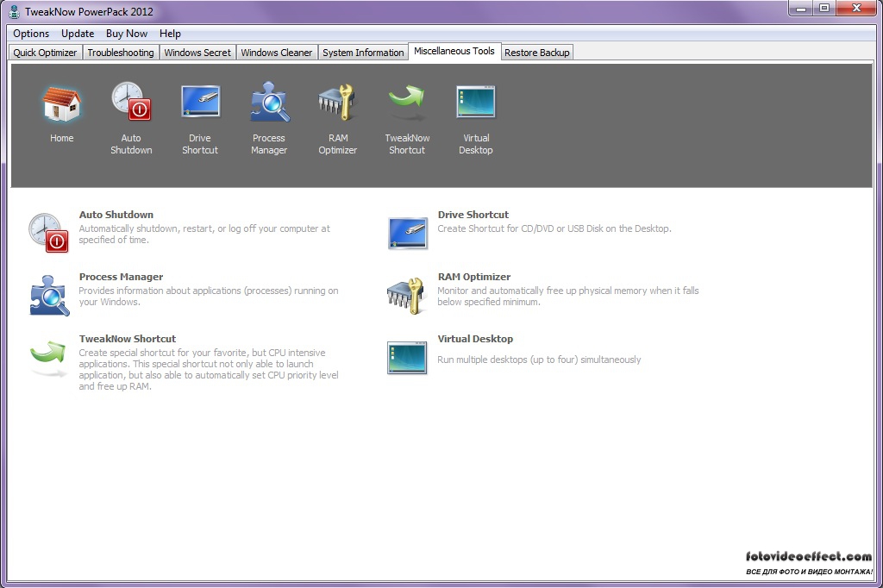The width and height of the screenshot is (883, 588).
Task: Click the 'TweakNow Shortcut' label in gray toolbar
Action: pos(407,144)
